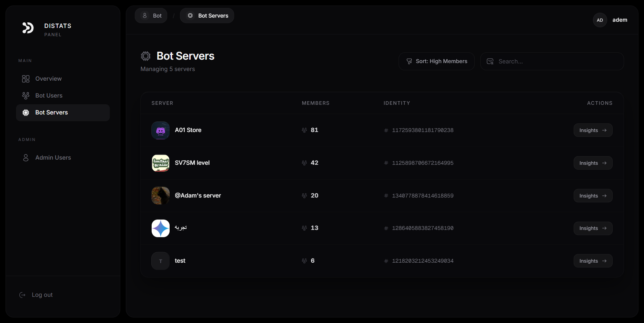Click @Adam's server thumbnail image

click(160, 195)
